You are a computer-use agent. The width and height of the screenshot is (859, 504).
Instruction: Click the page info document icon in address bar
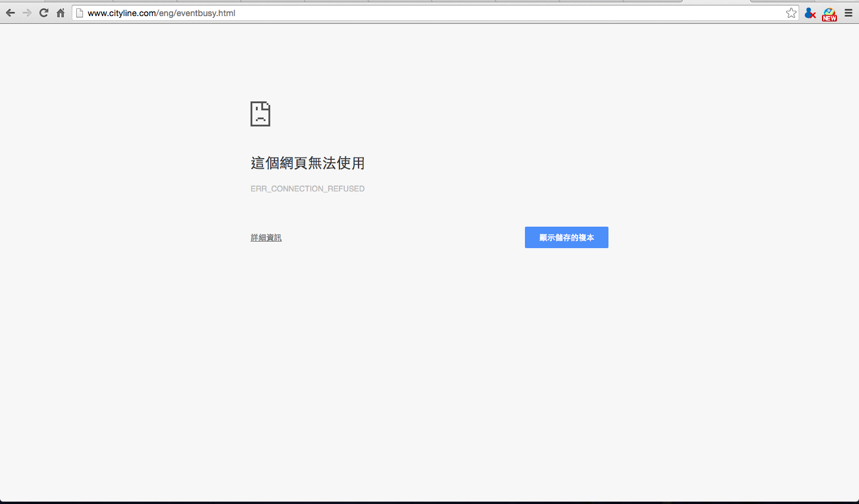80,13
